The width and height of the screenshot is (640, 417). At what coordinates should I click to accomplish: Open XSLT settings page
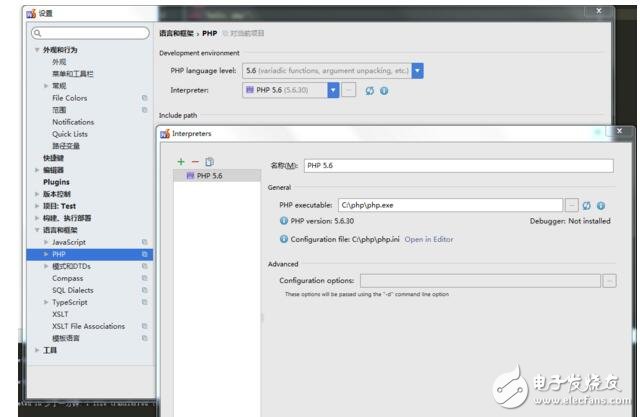(60, 314)
